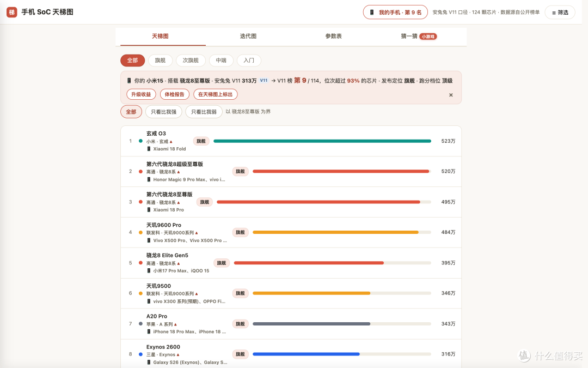Click the blue dot next to Exynos 2600
Image resolution: width=588 pixels, height=368 pixels.
tap(140, 354)
